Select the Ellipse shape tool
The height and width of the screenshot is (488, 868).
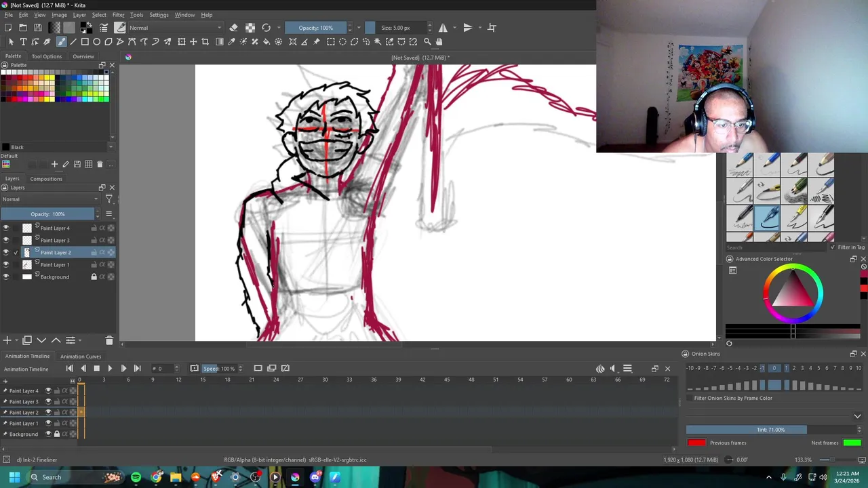[97, 41]
